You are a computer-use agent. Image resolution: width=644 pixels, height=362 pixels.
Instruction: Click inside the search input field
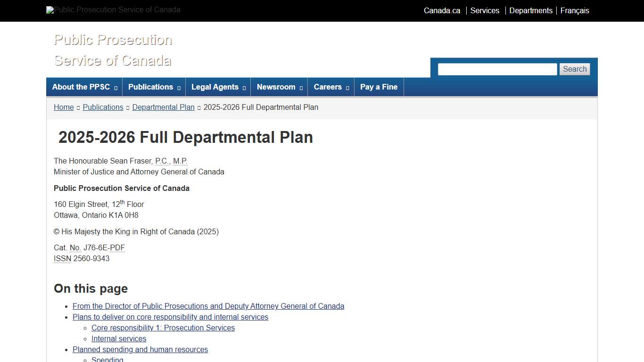point(497,69)
